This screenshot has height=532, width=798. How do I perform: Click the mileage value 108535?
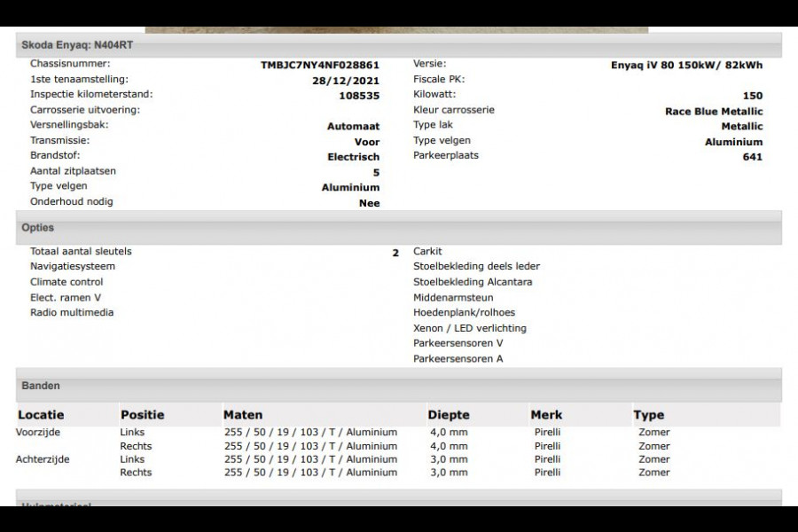pos(359,96)
